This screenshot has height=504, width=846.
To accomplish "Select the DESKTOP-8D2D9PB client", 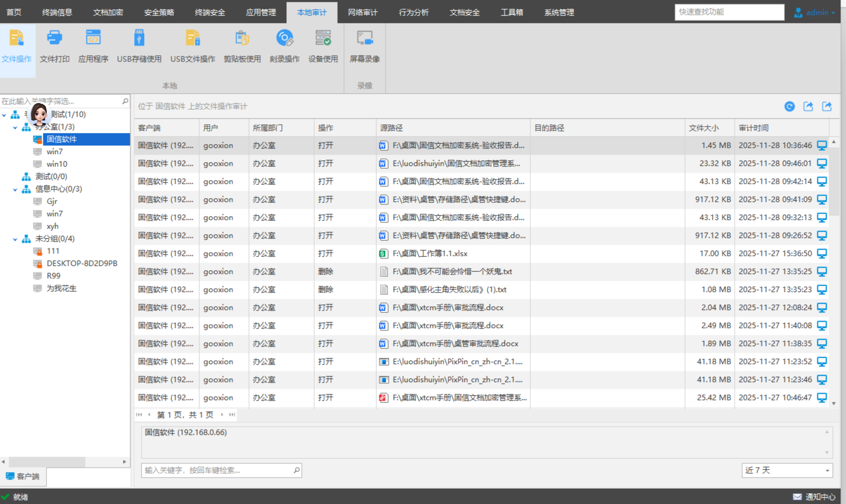I will pos(82,263).
